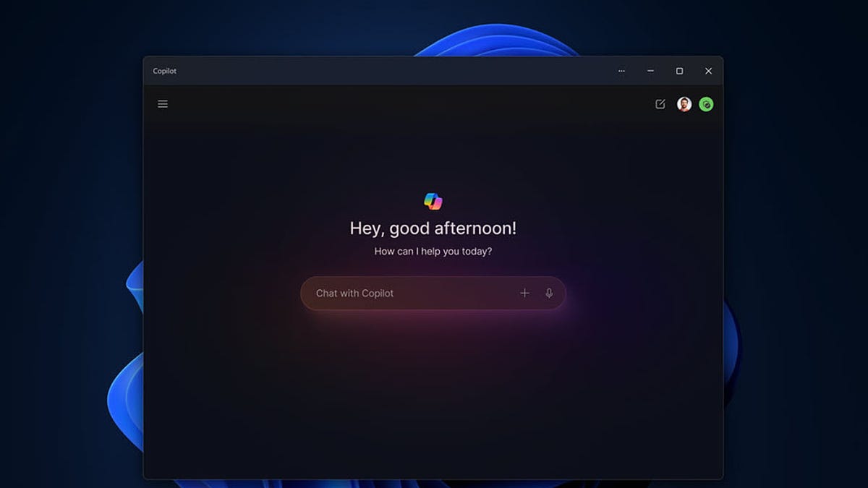Expand the sidebar using the menu button
Screen dimensions: 868x488
162,103
